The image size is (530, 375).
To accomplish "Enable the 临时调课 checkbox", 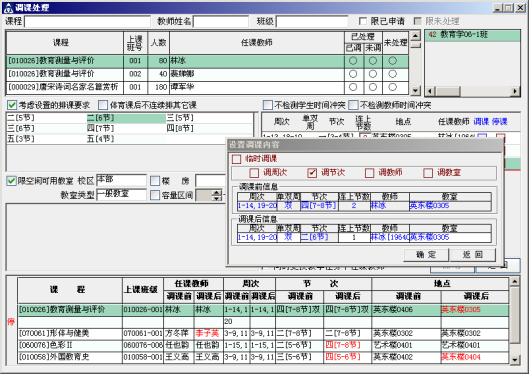I will 236,159.
